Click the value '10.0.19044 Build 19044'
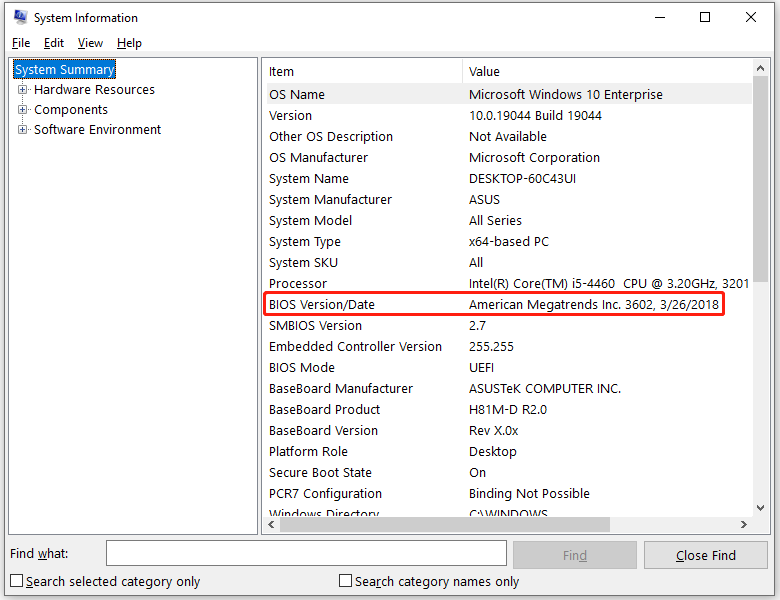 click(x=535, y=115)
